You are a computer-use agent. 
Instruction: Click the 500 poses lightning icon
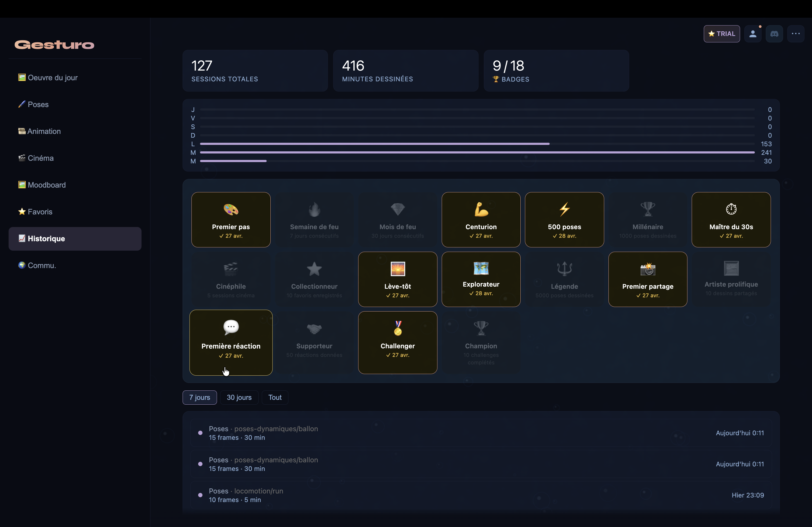click(x=565, y=209)
